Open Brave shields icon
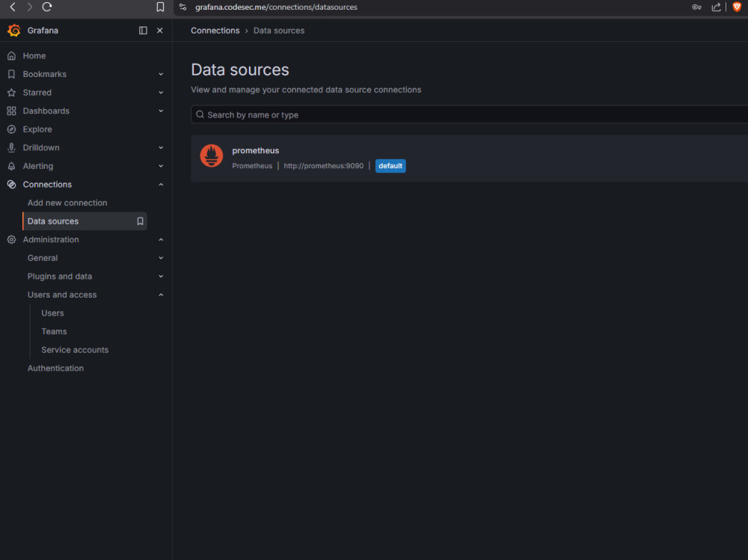The width and height of the screenshot is (748, 560). [x=737, y=7]
